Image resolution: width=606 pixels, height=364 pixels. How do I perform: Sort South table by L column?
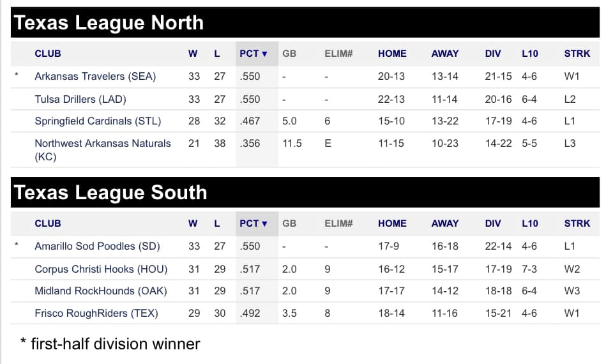click(217, 224)
